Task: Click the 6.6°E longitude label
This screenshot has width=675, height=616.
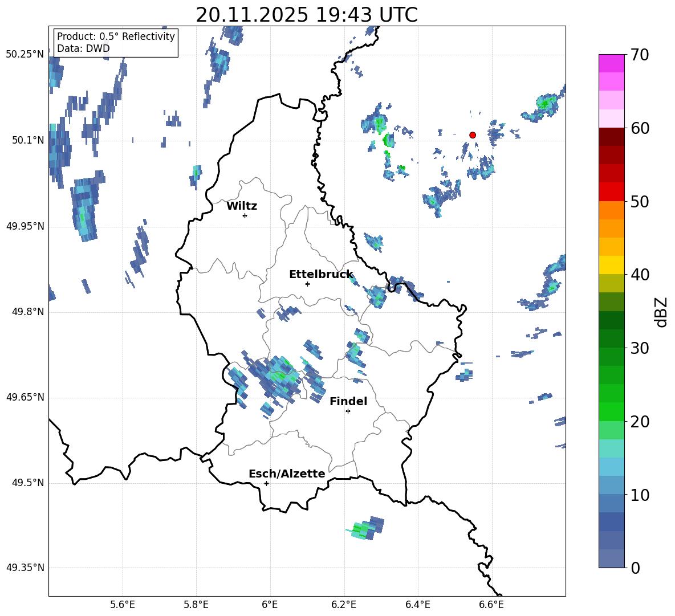Action: click(x=491, y=605)
